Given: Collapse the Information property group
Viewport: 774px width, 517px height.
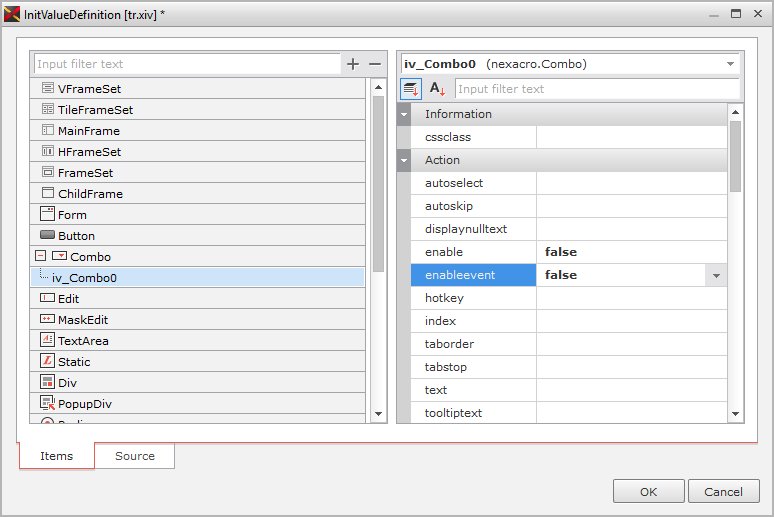Looking at the screenshot, I should click(x=404, y=114).
